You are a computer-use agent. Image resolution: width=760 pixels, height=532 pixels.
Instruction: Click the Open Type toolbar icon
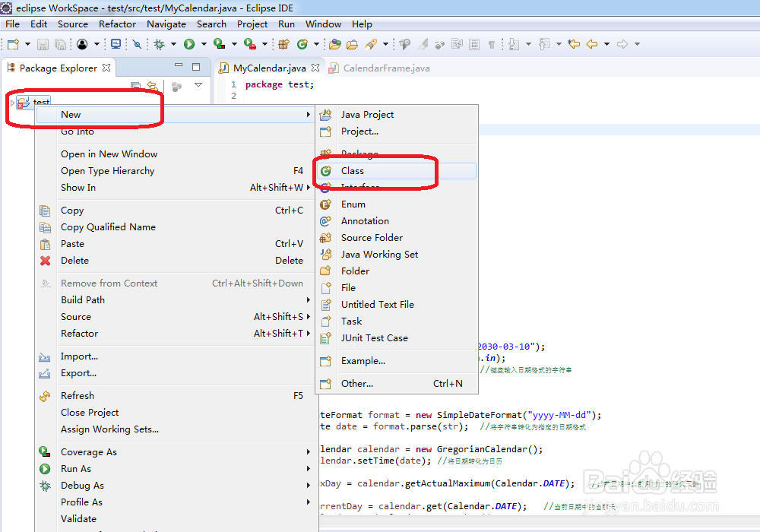point(334,44)
